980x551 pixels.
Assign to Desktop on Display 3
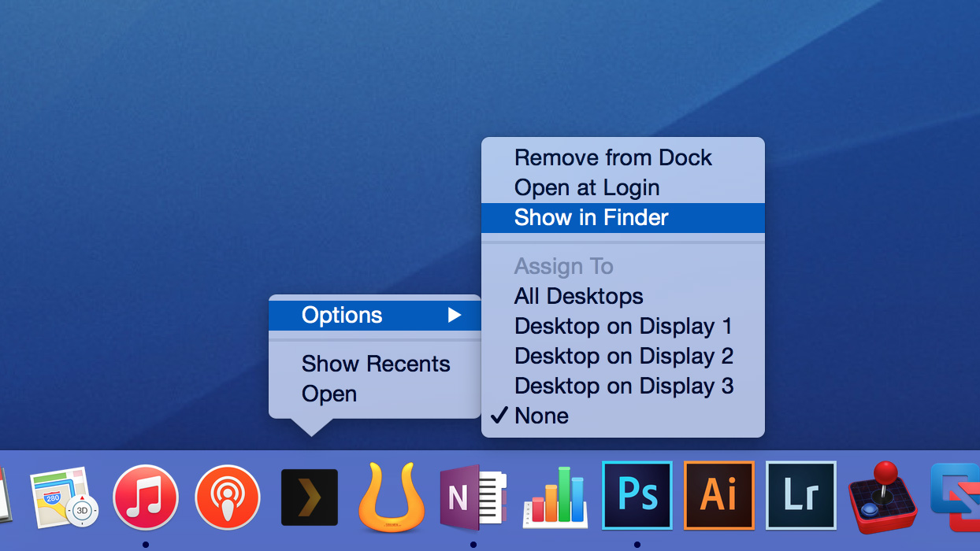(x=623, y=386)
